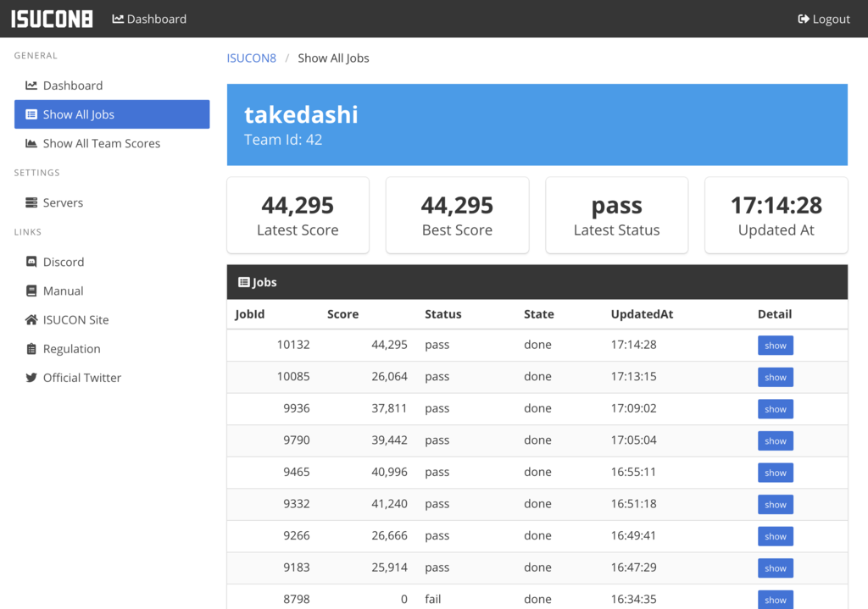Screen dimensions: 868x609
Task: Open the Official Twitter link
Action: 112,378
